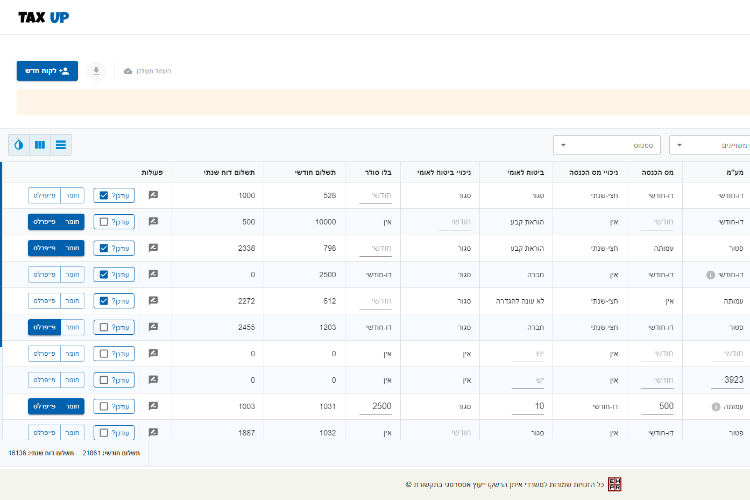Open the column view icon
The height and width of the screenshot is (500, 750).
(x=40, y=145)
